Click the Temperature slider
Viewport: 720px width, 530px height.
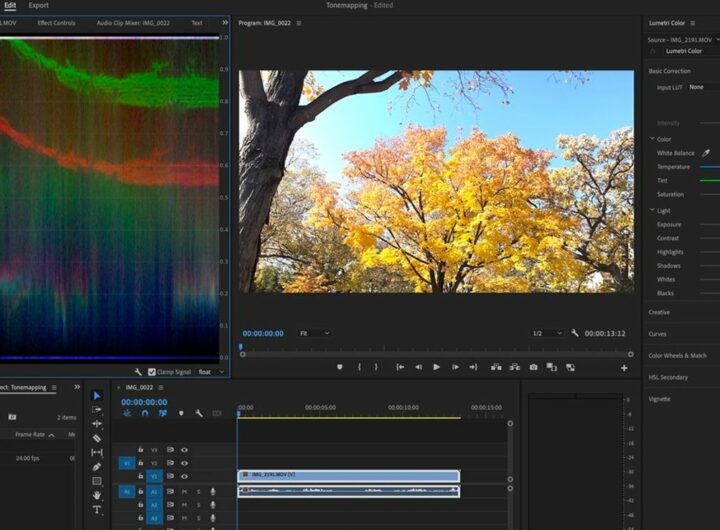[708, 167]
